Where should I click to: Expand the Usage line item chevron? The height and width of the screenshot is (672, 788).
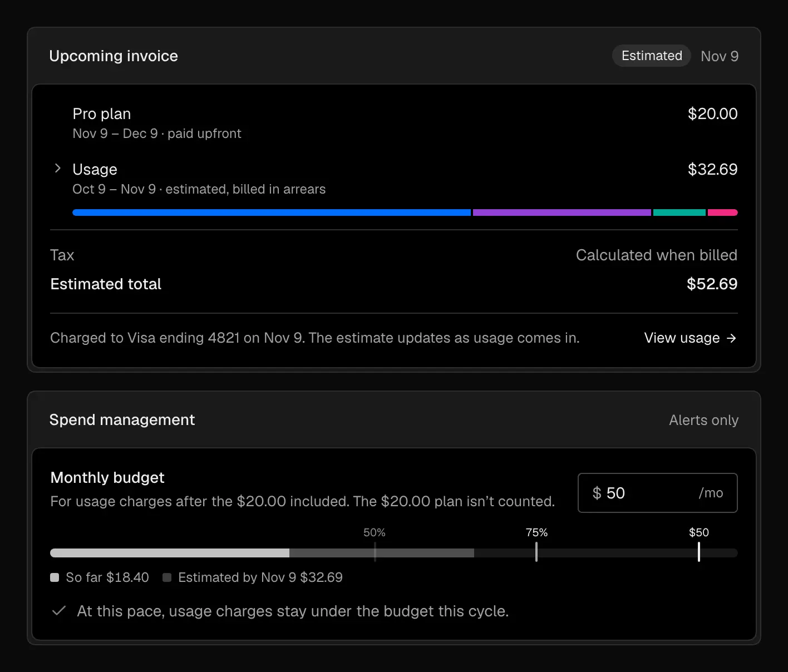[x=57, y=169]
